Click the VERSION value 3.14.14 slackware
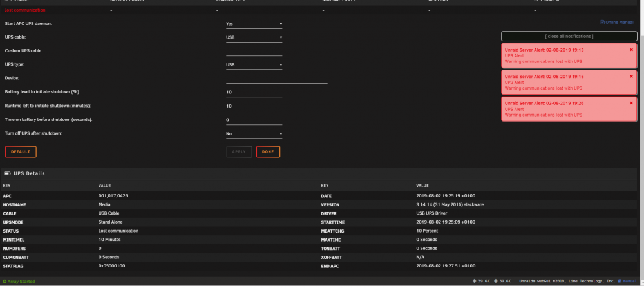644x288 pixels. pos(450,205)
